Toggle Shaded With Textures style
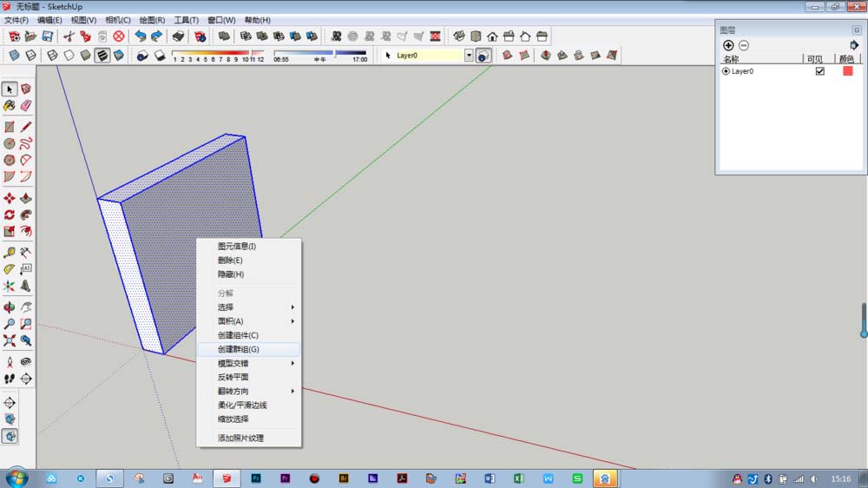868x488 pixels. (x=102, y=56)
